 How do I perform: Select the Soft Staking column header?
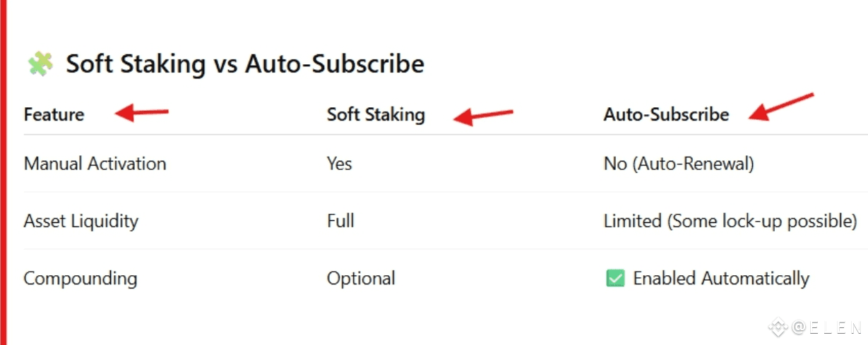376,115
